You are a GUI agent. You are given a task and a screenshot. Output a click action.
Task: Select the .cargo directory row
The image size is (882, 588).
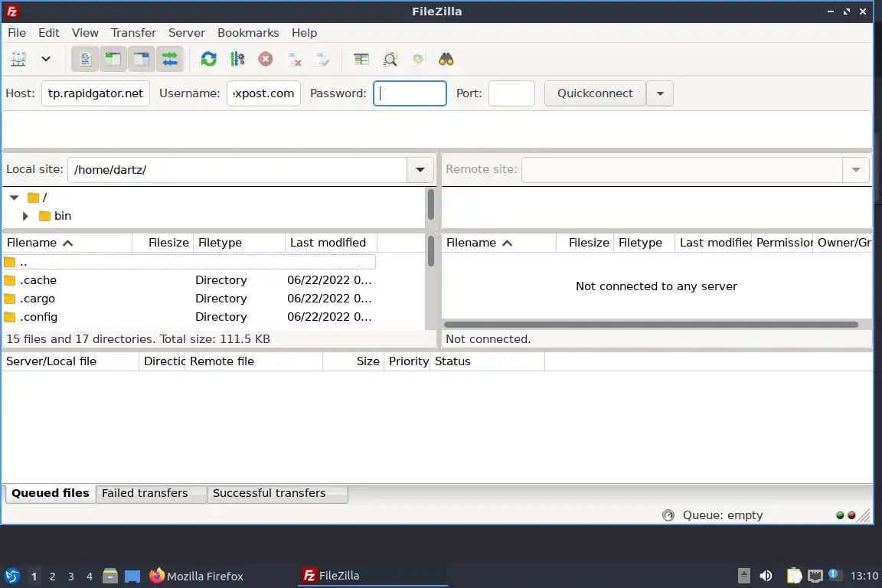[x=189, y=299]
